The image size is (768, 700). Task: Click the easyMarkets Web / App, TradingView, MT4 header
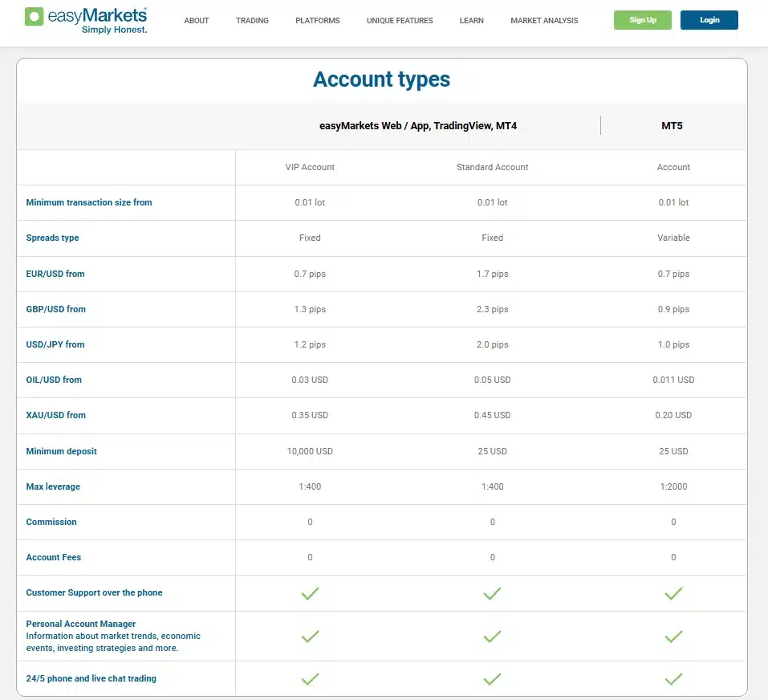(418, 126)
